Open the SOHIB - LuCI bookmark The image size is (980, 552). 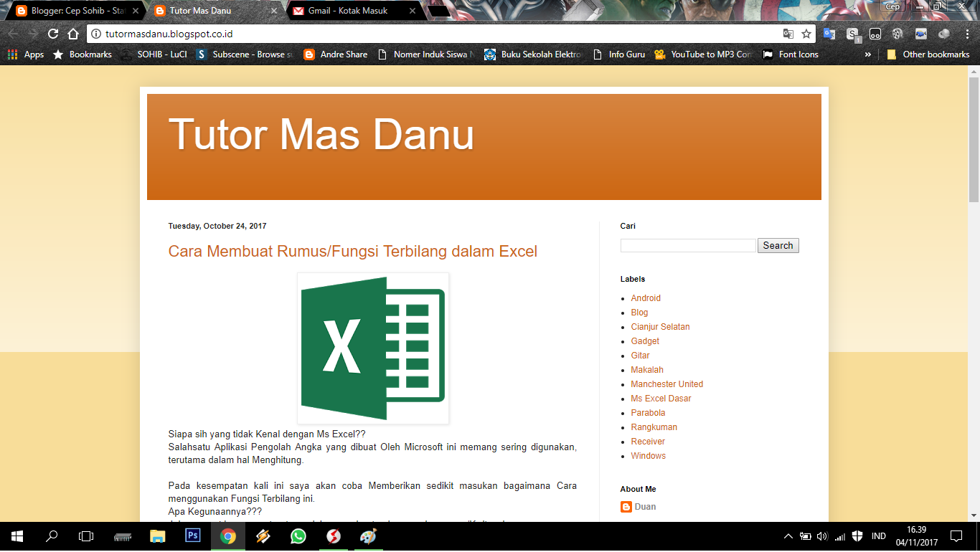pyautogui.click(x=154, y=54)
